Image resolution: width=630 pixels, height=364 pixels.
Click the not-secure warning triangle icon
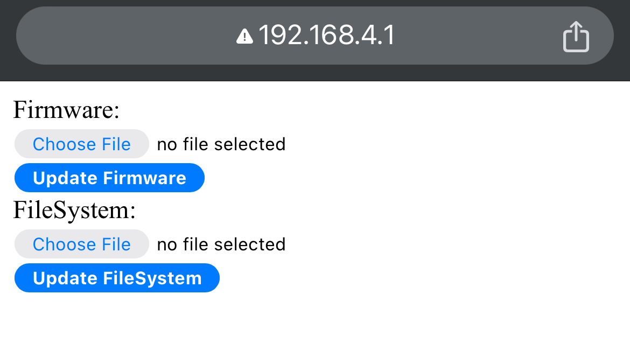[x=244, y=37]
